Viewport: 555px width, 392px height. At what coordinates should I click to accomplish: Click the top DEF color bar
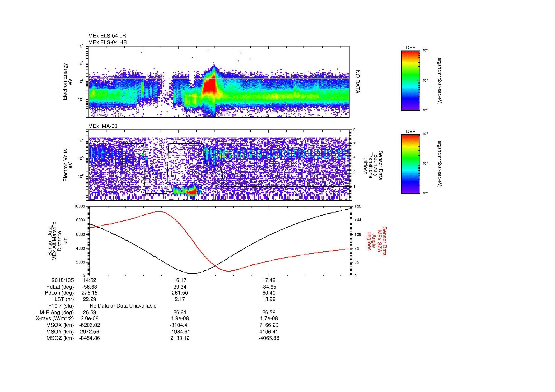pyautogui.click(x=410, y=80)
